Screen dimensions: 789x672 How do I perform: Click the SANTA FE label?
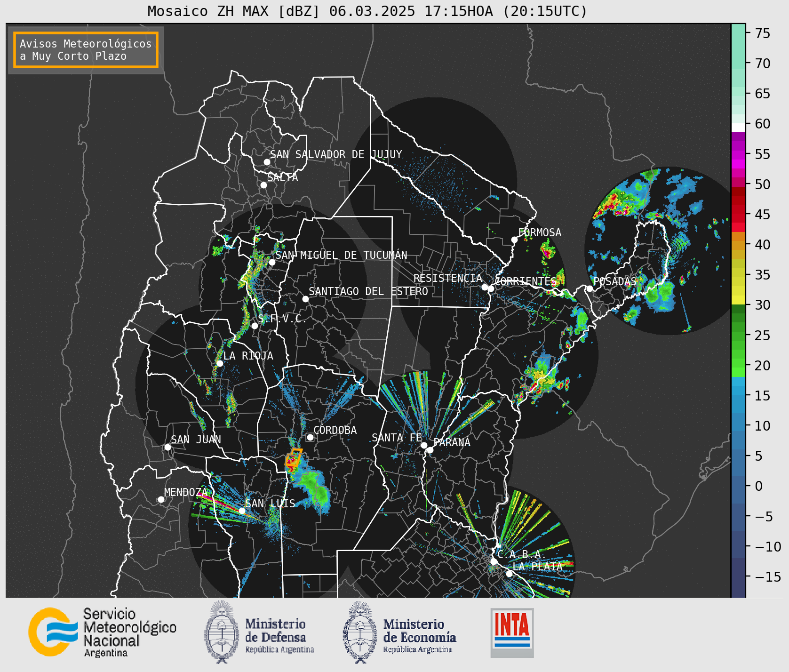pos(397,438)
